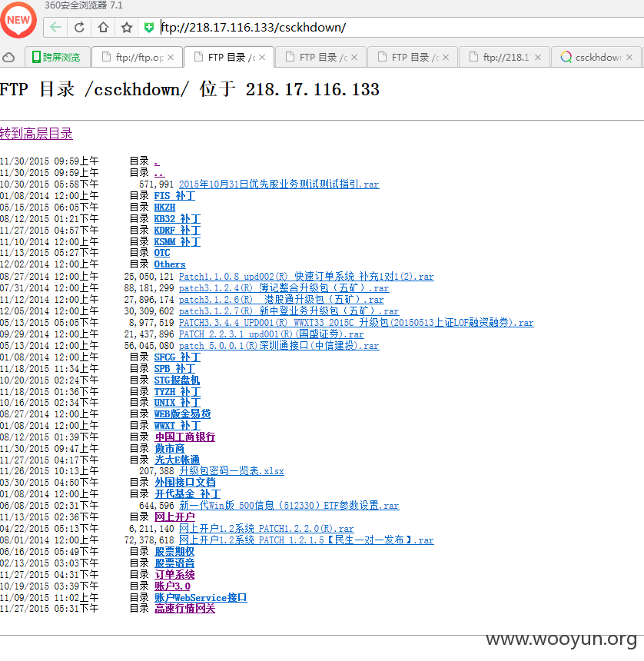Image resolution: width=644 pixels, height=661 pixels.
Task: Close the ftp://ftp.op tab
Action: [171, 58]
